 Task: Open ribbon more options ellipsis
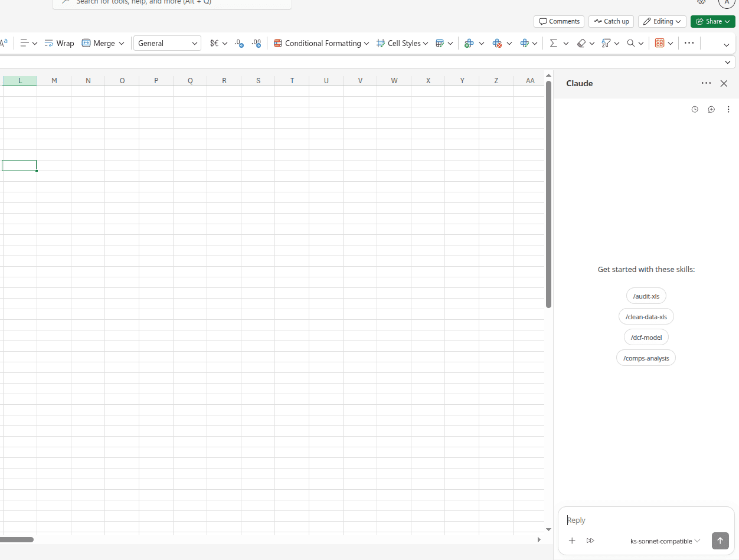[x=689, y=43]
